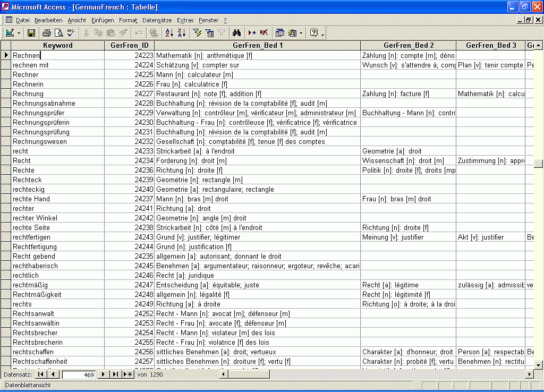This screenshot has height=392, width=544.
Task: Click the Find binoculars icon
Action: click(237, 33)
